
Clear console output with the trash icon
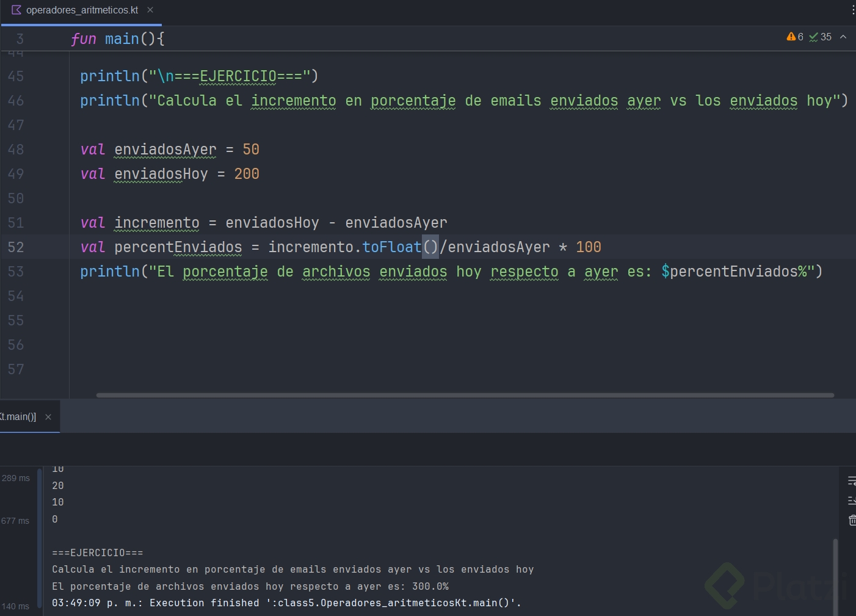[852, 520]
